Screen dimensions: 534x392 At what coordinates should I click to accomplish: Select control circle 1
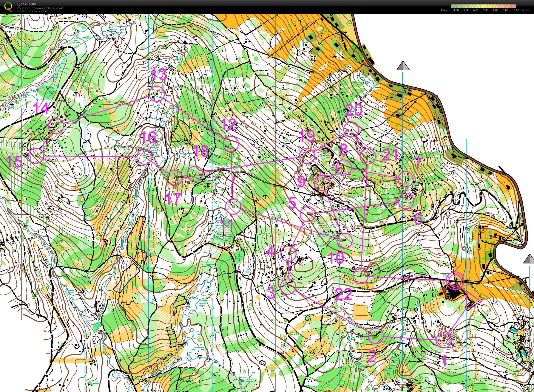coord(444,340)
